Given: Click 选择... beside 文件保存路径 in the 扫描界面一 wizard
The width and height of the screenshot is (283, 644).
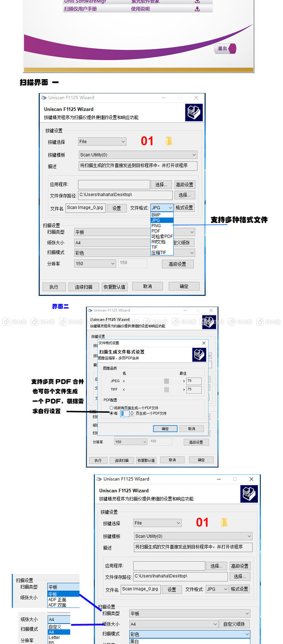Looking at the screenshot, I should 184,195.
